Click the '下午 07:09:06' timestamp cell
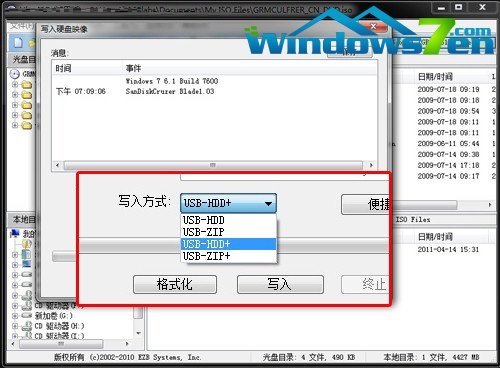 click(81, 91)
